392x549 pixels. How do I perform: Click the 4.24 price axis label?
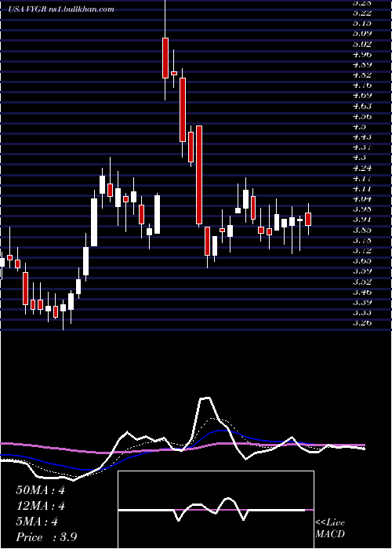click(362, 168)
